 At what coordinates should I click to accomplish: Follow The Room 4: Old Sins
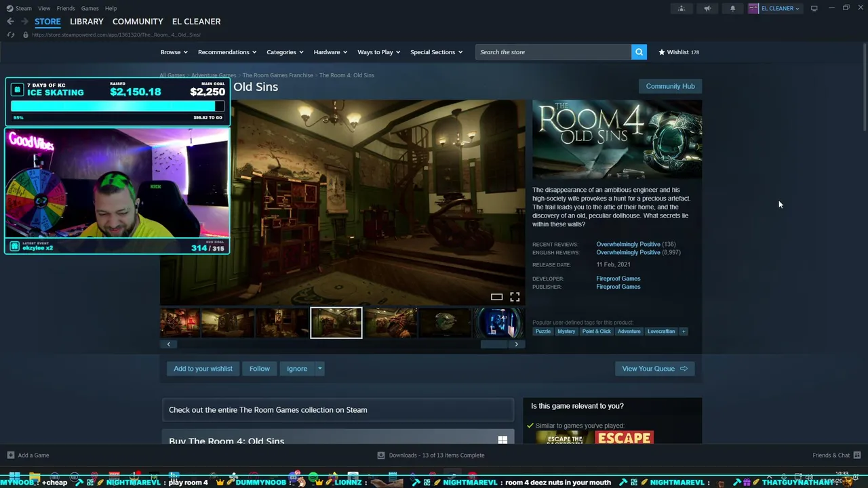pos(259,369)
